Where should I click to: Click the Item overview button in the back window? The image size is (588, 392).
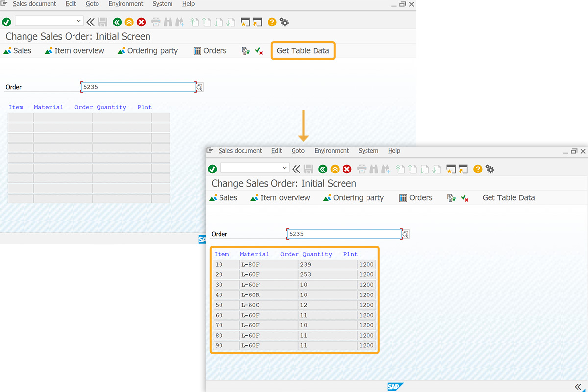pos(74,51)
